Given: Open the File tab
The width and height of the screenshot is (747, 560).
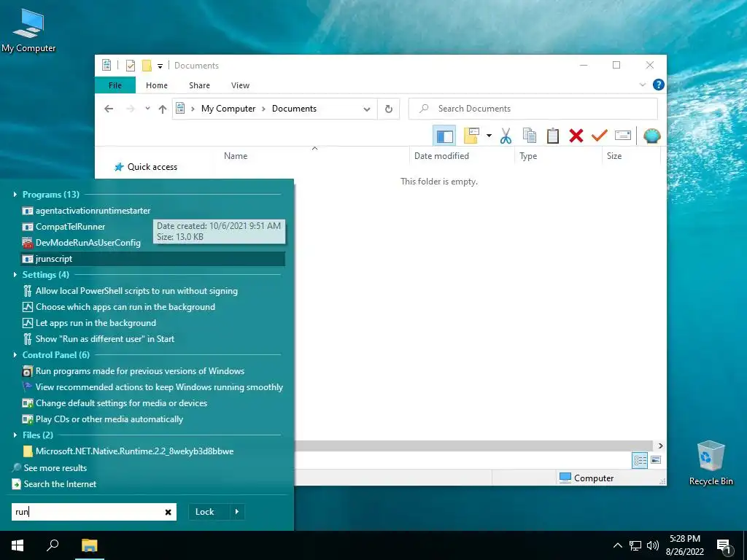Looking at the screenshot, I should (115, 85).
